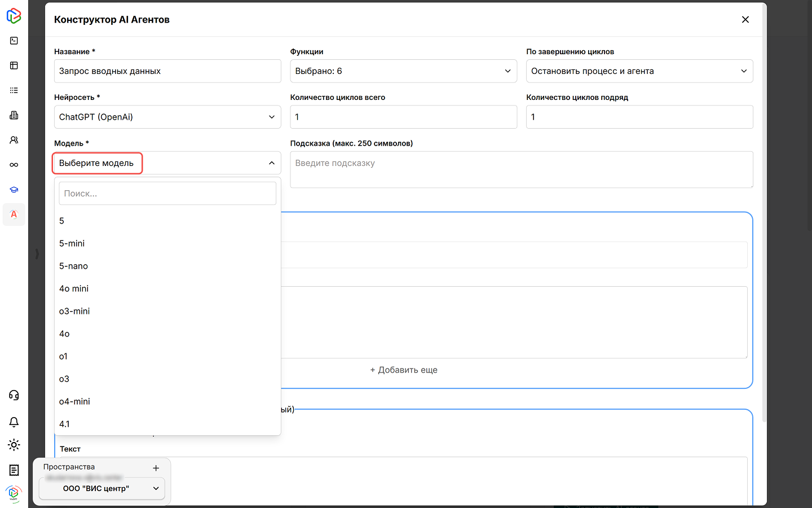Open the ООО "ВИС центр" workspace selector
Viewport: 812px width, 508px height.
tap(102, 488)
